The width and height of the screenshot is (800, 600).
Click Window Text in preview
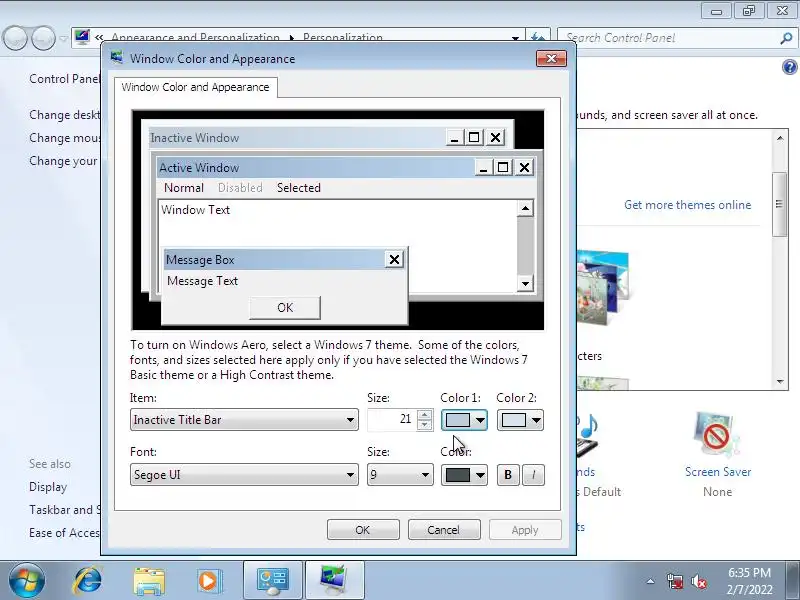[x=195, y=210]
